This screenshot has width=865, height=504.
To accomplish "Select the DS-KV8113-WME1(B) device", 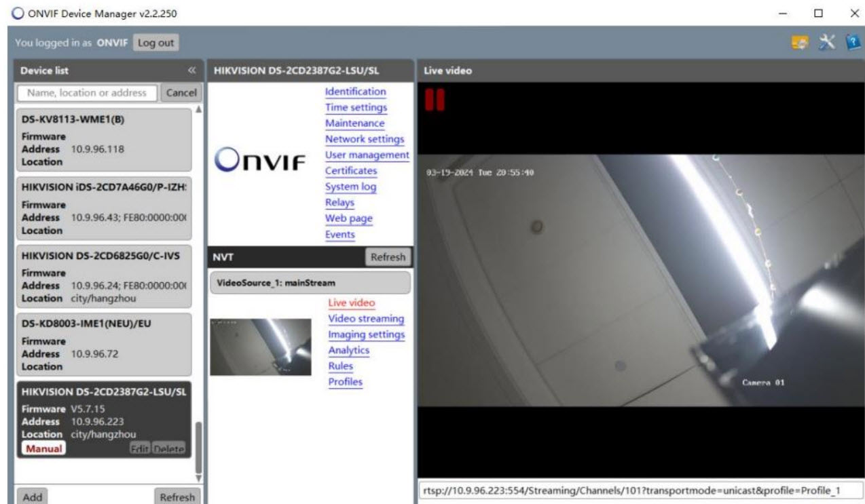I will [x=103, y=140].
